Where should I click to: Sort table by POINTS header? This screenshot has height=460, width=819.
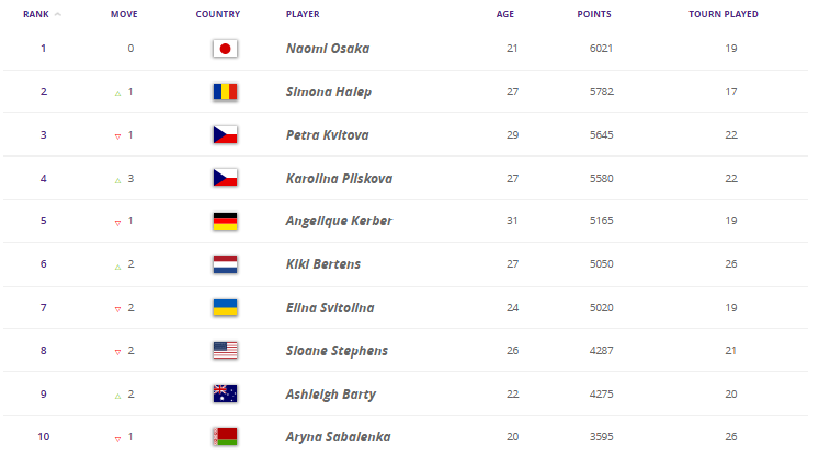pyautogui.click(x=594, y=14)
